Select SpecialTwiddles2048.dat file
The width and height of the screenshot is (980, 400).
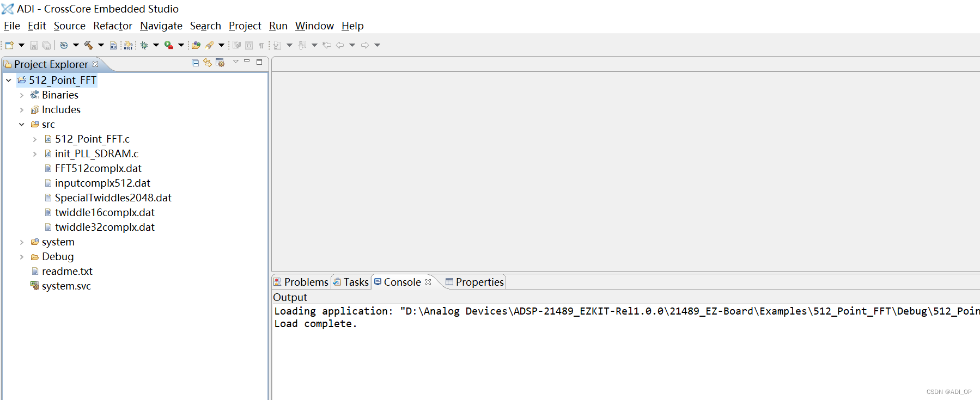click(x=113, y=198)
